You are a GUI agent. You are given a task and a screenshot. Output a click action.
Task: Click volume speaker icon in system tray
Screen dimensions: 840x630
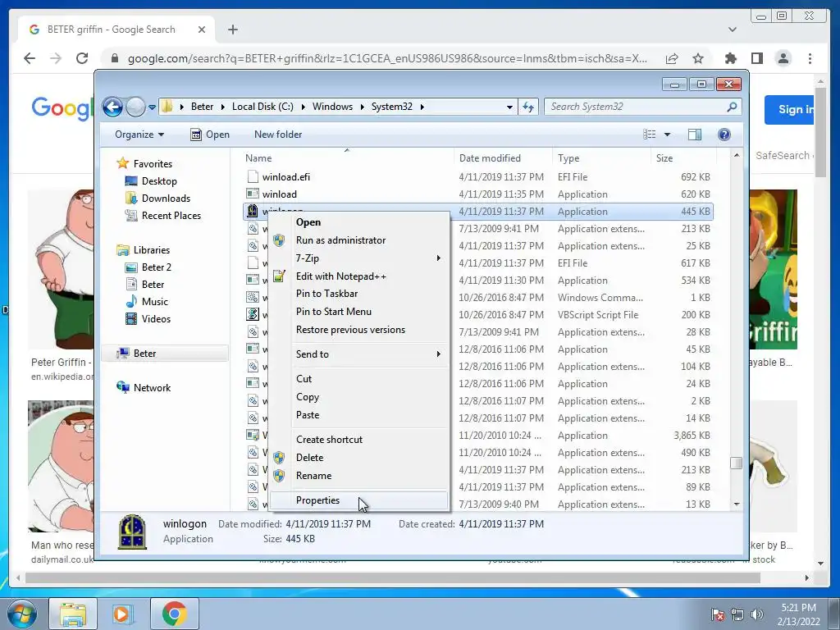(x=757, y=614)
